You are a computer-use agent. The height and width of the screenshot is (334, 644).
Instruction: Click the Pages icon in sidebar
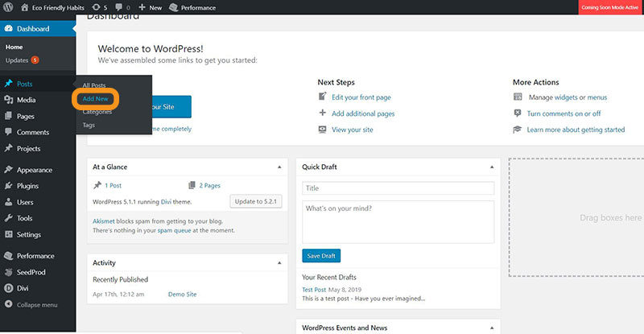(x=8, y=116)
